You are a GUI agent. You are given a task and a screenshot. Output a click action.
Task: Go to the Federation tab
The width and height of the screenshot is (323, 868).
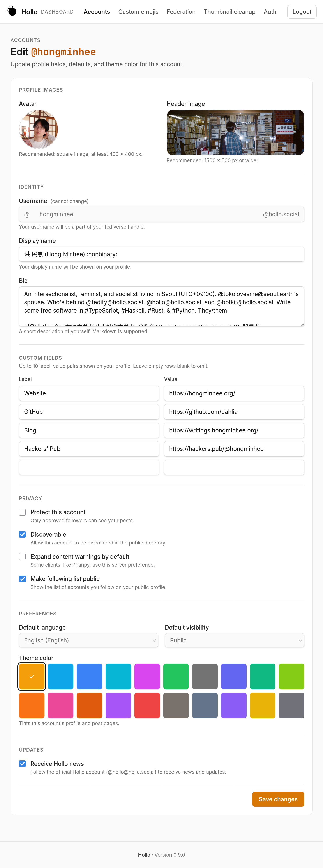click(181, 12)
